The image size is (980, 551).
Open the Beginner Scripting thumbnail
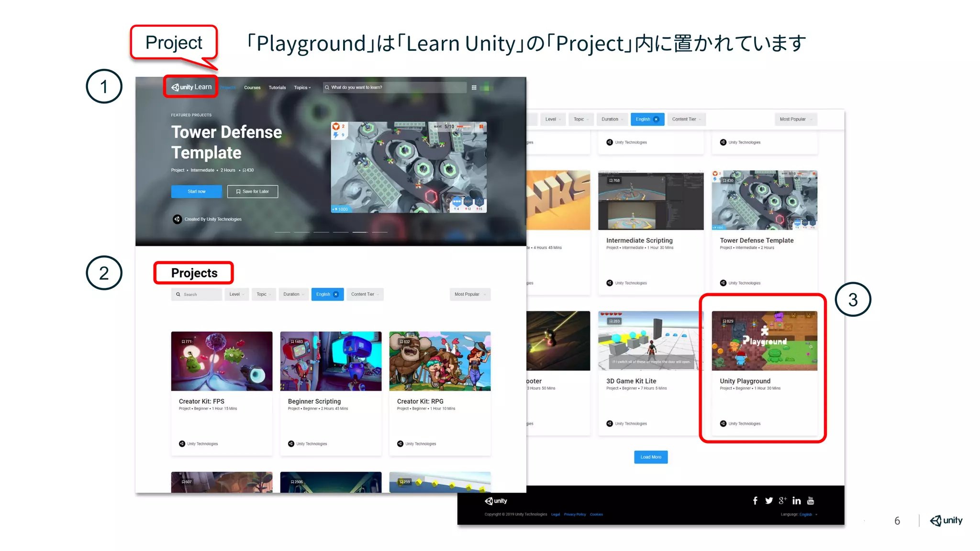[x=331, y=361]
